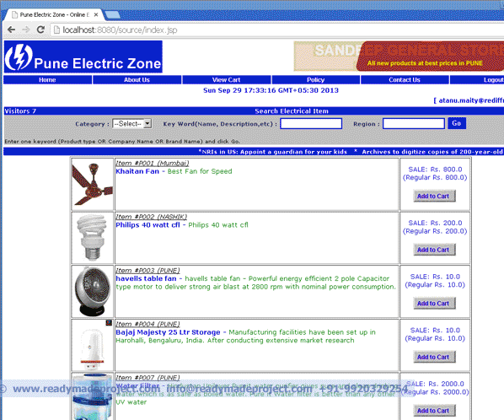Open the havells table fan image
Viewport: 504px width, 420px height.
click(x=92, y=291)
